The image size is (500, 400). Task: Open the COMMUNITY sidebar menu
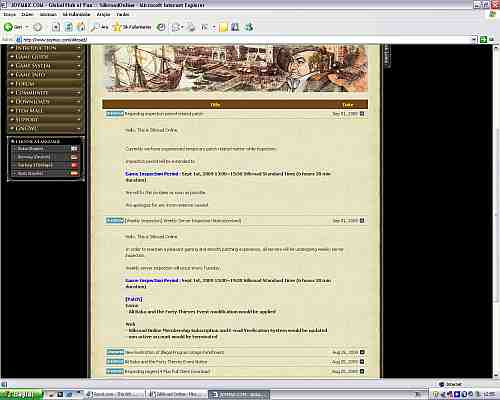click(x=46, y=93)
